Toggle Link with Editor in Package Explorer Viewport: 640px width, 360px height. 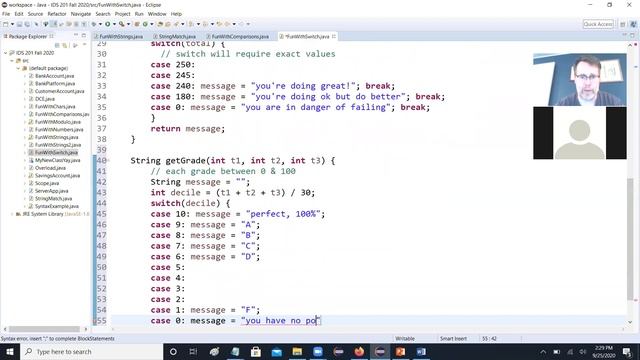[65, 45]
